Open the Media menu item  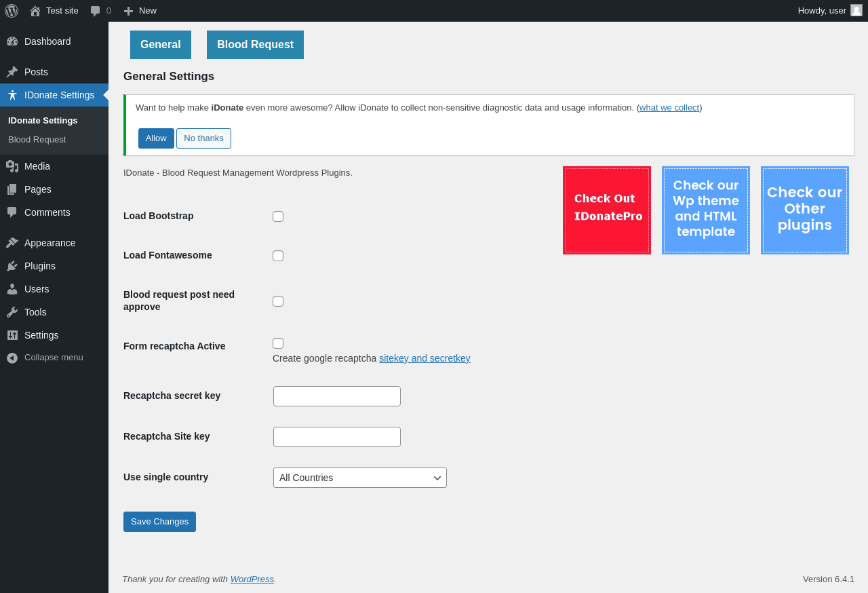54,166
